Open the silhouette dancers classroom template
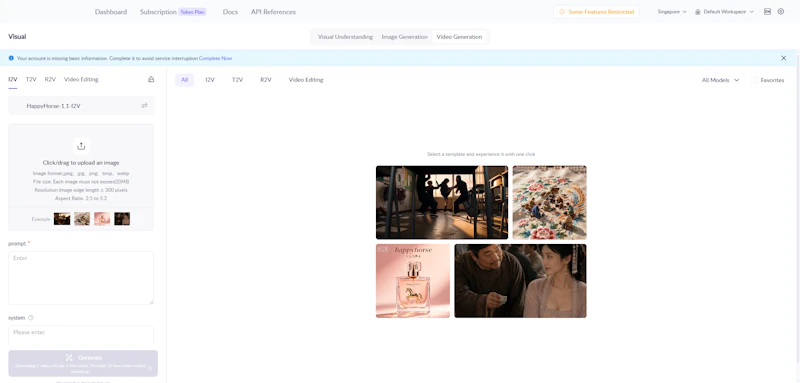 click(x=442, y=202)
